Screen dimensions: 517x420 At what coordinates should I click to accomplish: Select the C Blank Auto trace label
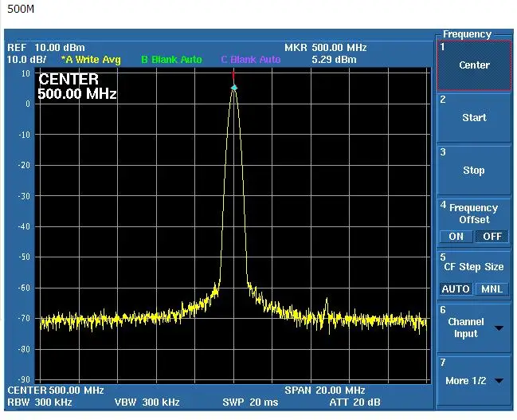point(251,60)
